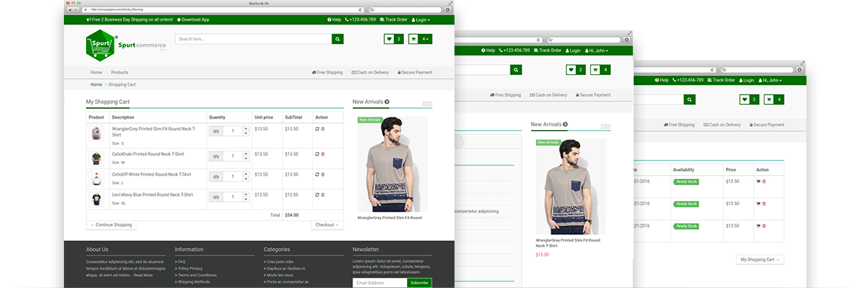Viewport: 868px width, 288px height.
Task: Click the front browser's search field
Action: (x=406, y=9)
